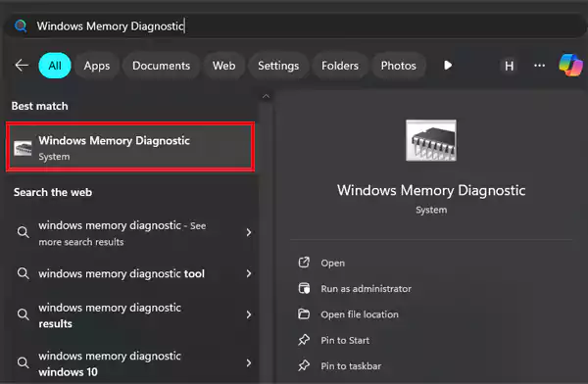Expand chevron for 'windows memory diagnostic tool'
Screen dimensions: 588x384
tap(249, 273)
